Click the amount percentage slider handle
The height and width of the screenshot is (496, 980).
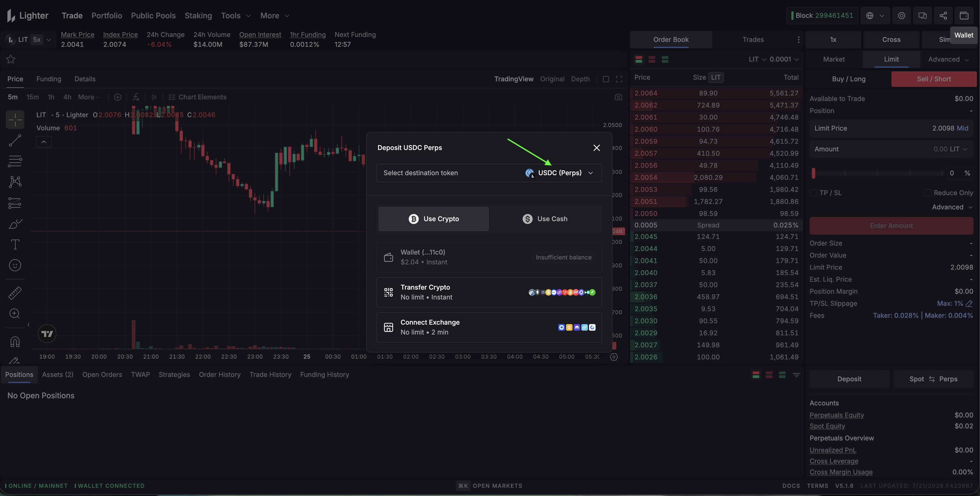(x=813, y=173)
